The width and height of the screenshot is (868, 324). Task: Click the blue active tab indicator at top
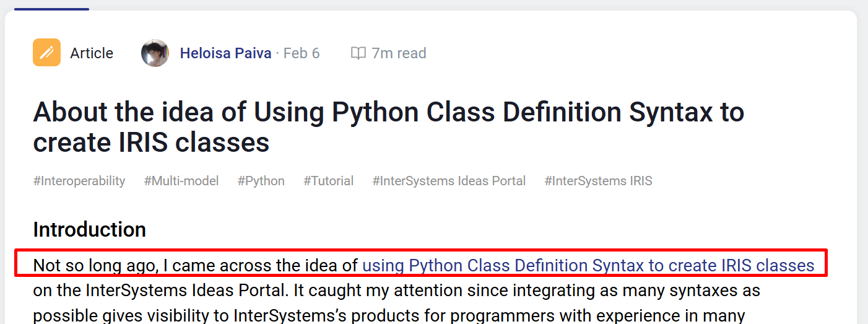pyautogui.click(x=51, y=9)
